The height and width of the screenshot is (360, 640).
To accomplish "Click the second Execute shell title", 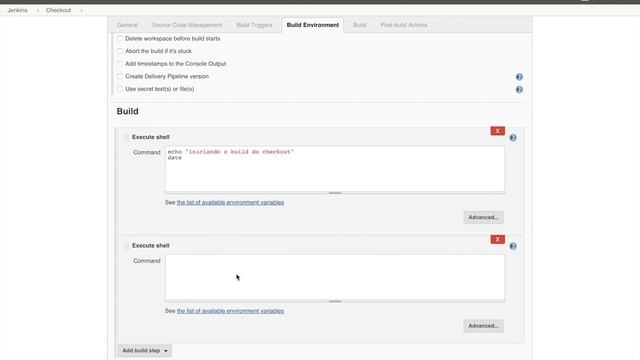I will pyautogui.click(x=151, y=246).
